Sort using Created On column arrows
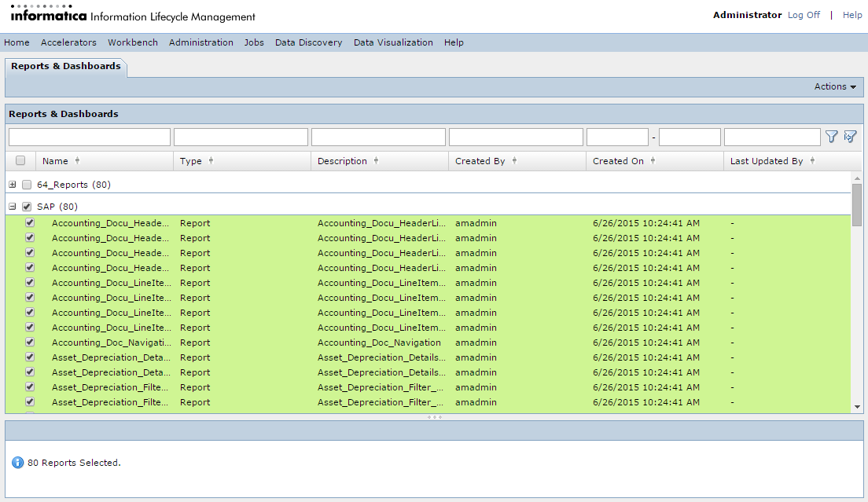The height and width of the screenshot is (502, 868). click(x=653, y=161)
